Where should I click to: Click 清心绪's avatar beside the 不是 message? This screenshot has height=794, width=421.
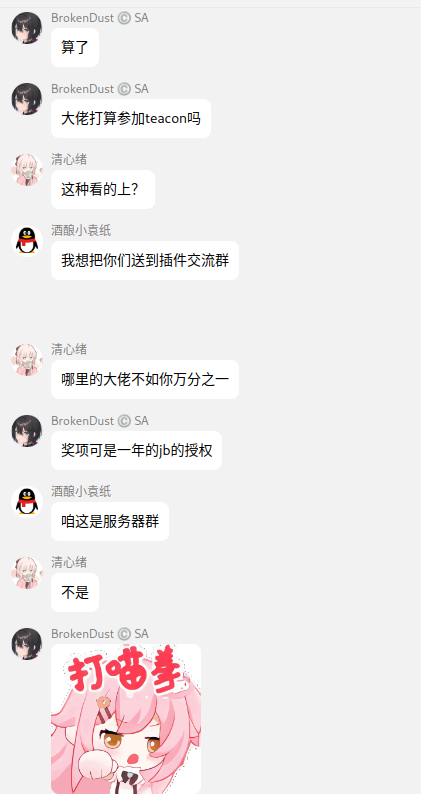tap(27, 572)
